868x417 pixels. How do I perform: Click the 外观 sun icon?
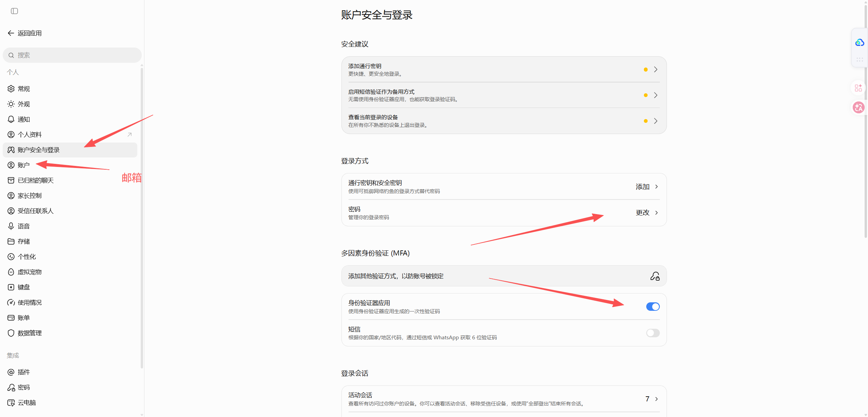11,104
